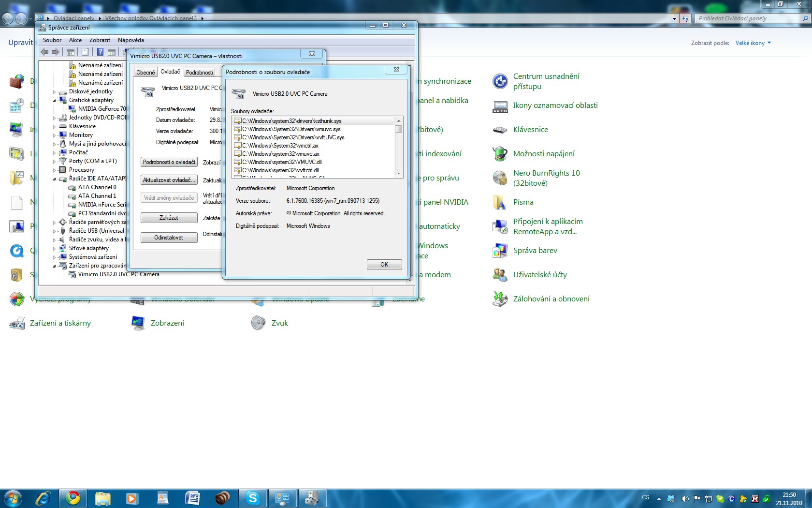Viewport: 812px width, 508px height.
Task: Launch Google Chrome from the taskbar
Action: [73, 498]
